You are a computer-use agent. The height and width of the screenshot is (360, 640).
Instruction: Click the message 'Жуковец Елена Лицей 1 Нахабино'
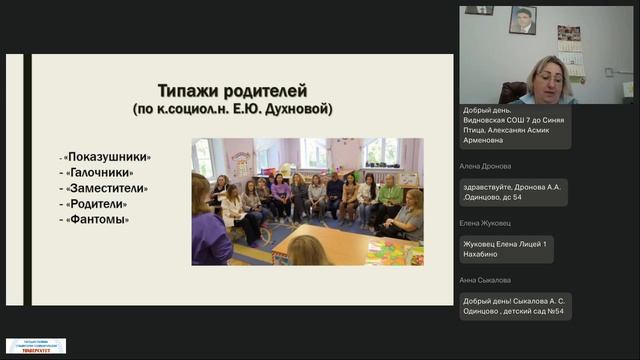tap(507, 249)
